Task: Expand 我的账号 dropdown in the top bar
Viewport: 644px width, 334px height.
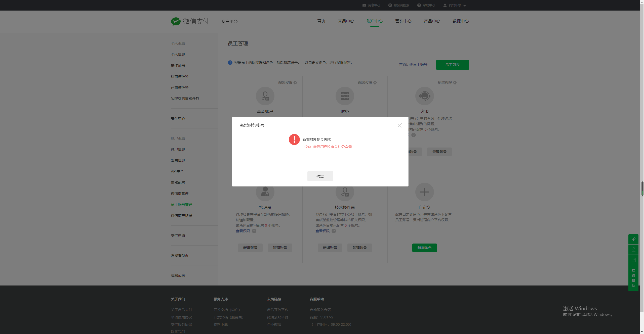Action: [455, 5]
